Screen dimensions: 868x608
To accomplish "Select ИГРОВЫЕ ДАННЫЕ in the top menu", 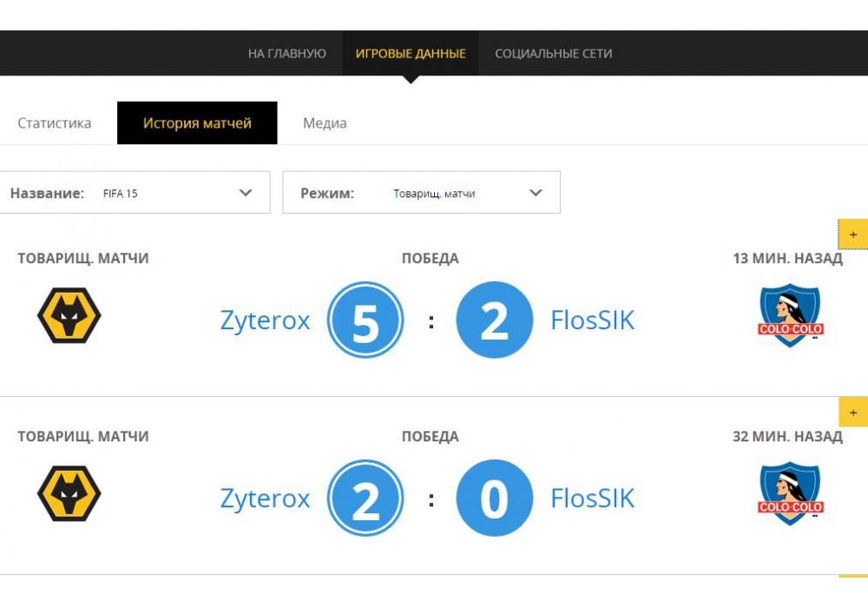I will pyautogui.click(x=411, y=54).
